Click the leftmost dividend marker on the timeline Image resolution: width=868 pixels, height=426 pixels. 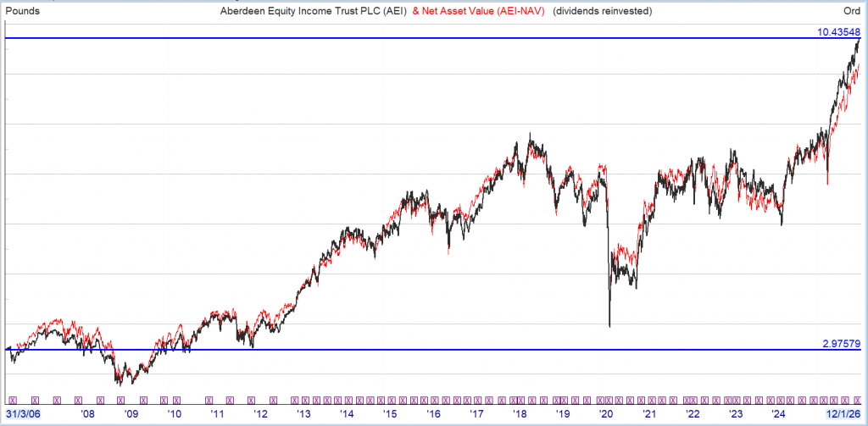click(x=13, y=398)
